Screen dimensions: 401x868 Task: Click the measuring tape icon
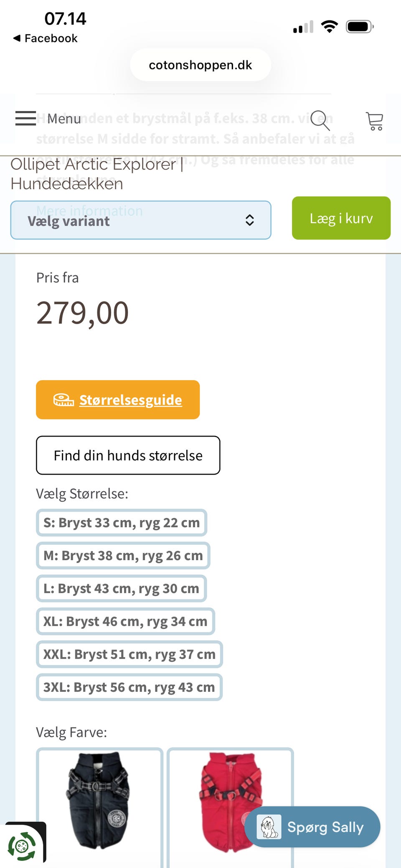point(63,400)
